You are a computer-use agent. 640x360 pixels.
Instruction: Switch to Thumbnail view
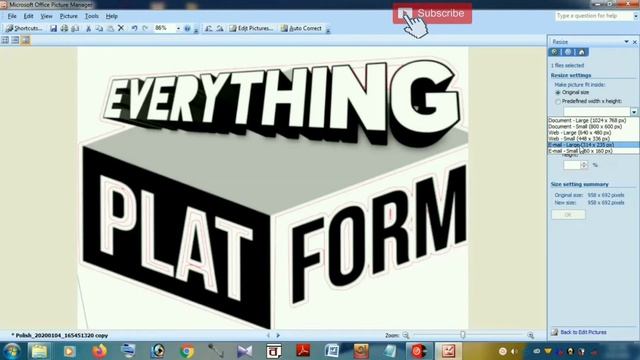(x=5, y=40)
